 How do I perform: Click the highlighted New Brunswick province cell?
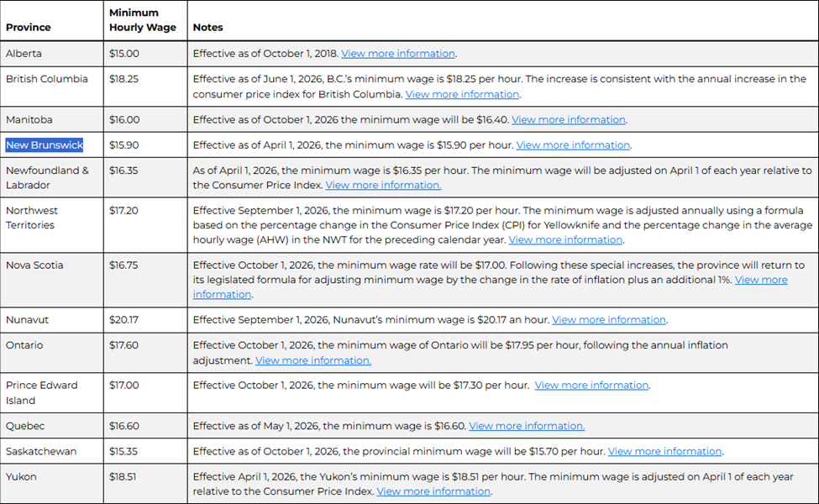click(45, 145)
